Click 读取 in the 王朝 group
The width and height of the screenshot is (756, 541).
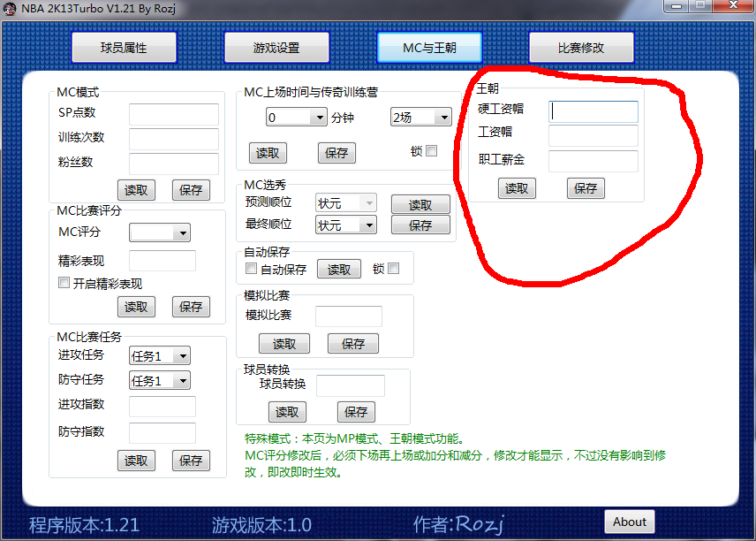(x=517, y=188)
